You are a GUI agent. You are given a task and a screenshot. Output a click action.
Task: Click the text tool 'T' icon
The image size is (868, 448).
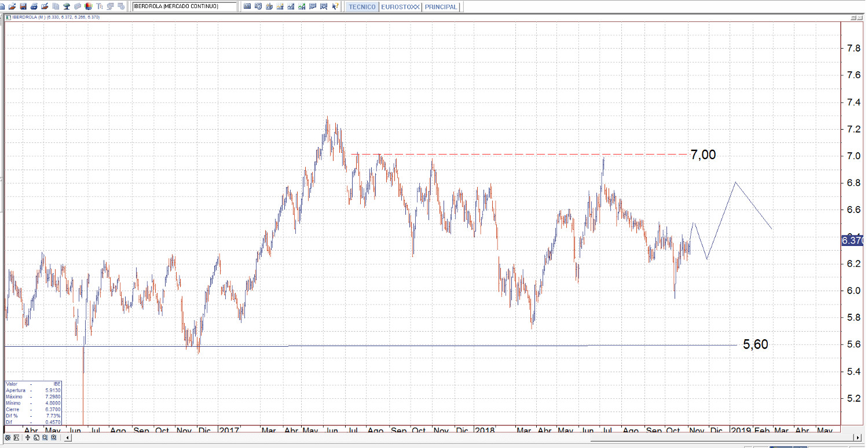coord(100,7)
